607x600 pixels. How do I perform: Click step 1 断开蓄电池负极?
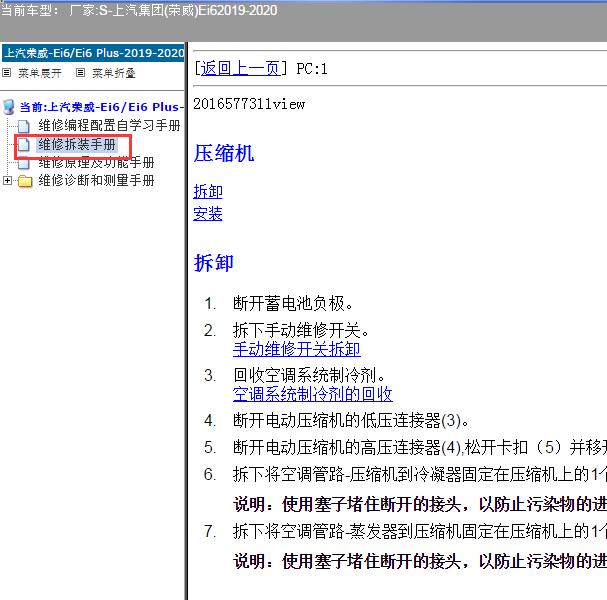coord(293,303)
